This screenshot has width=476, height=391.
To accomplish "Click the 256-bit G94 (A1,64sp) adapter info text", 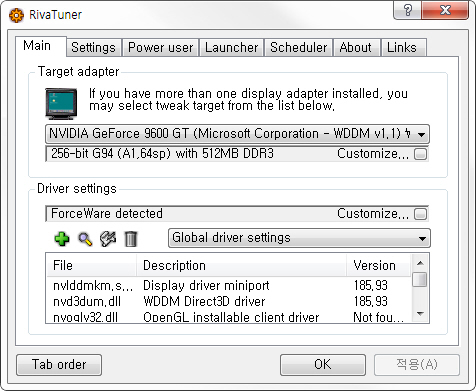I will click(x=162, y=154).
